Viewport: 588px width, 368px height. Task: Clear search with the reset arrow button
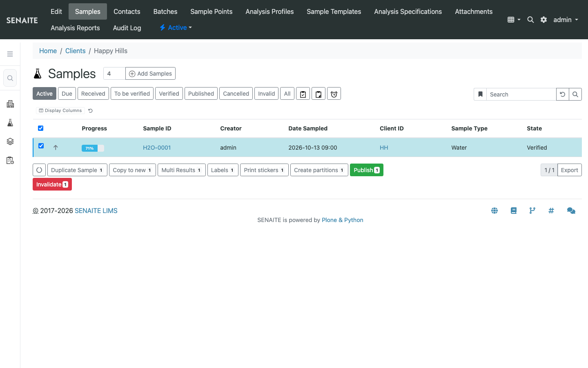(562, 94)
